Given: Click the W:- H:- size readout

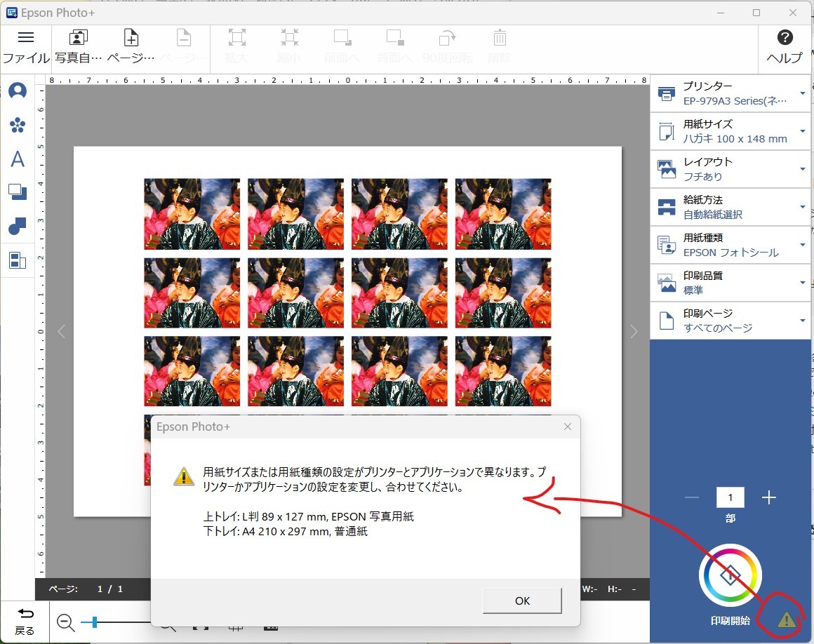Looking at the screenshot, I should 608,589.
